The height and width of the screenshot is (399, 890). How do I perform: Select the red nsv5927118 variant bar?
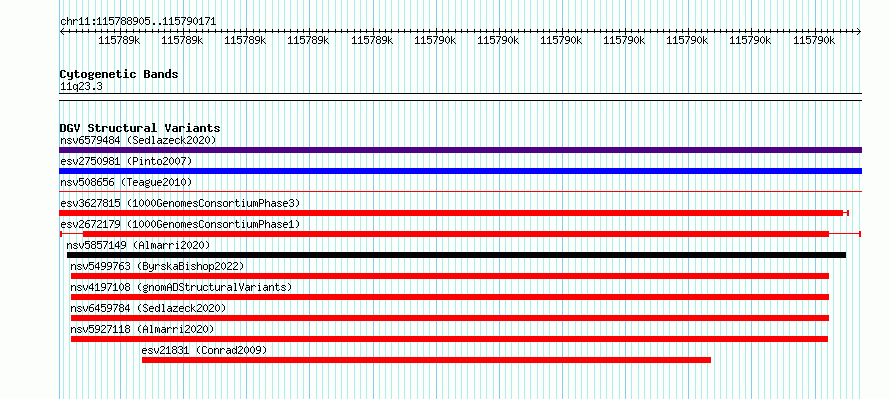(x=449, y=339)
